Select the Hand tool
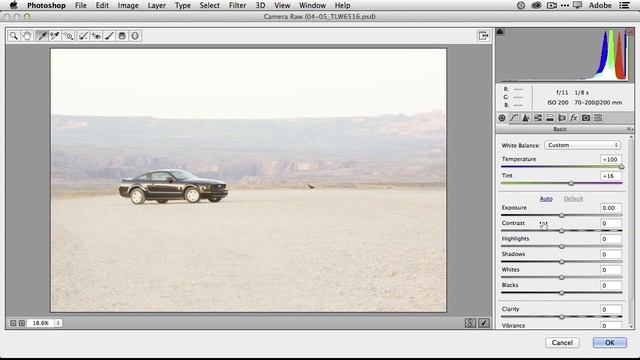This screenshot has width=640, height=360. [x=27, y=36]
